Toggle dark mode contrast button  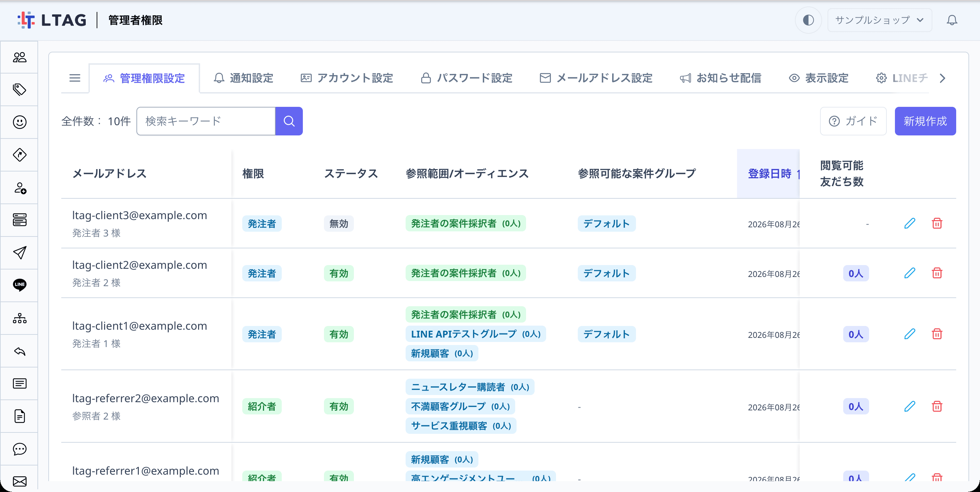click(x=808, y=20)
